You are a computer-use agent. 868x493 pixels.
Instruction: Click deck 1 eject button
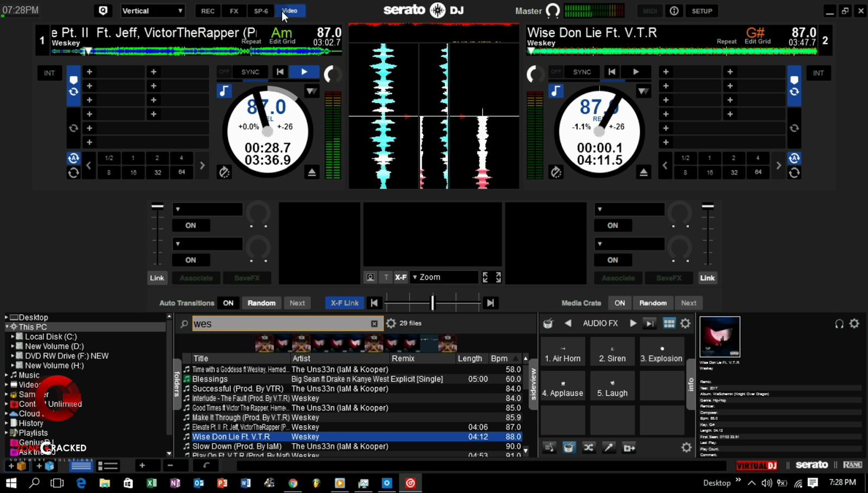coord(312,172)
